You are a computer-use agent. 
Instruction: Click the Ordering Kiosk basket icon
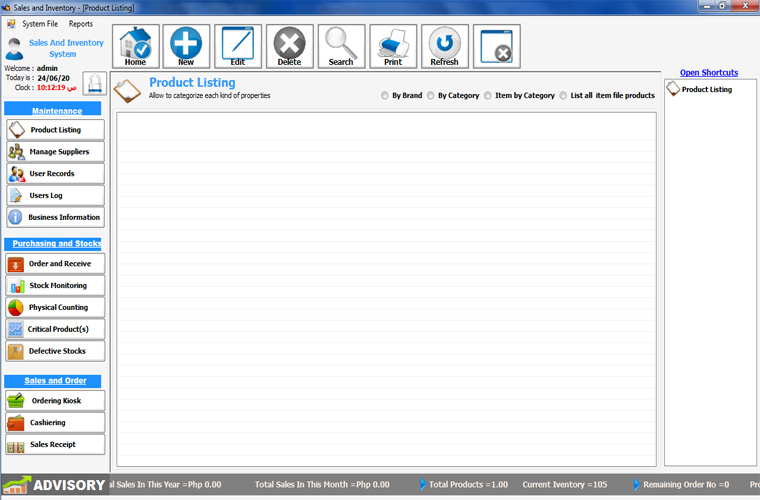point(16,401)
